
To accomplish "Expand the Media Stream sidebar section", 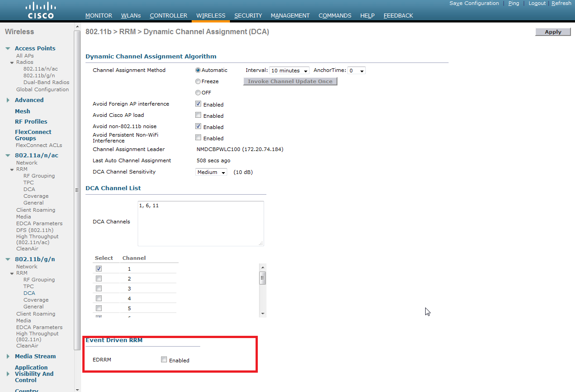I will [8, 356].
